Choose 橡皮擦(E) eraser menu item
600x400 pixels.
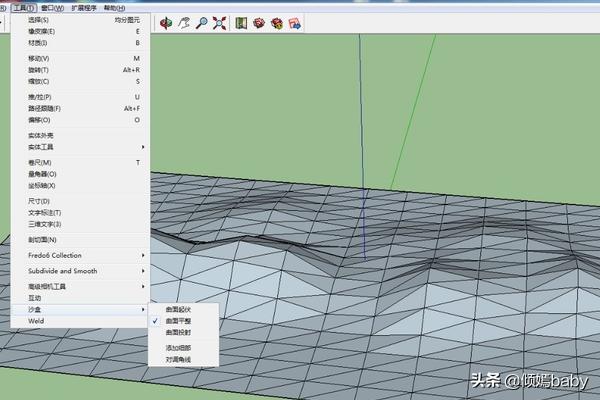click(80, 31)
